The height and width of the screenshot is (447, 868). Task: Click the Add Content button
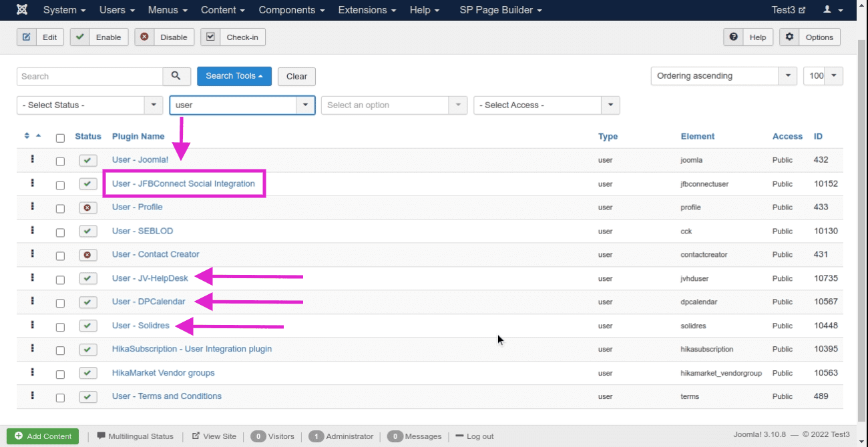pyautogui.click(x=43, y=436)
